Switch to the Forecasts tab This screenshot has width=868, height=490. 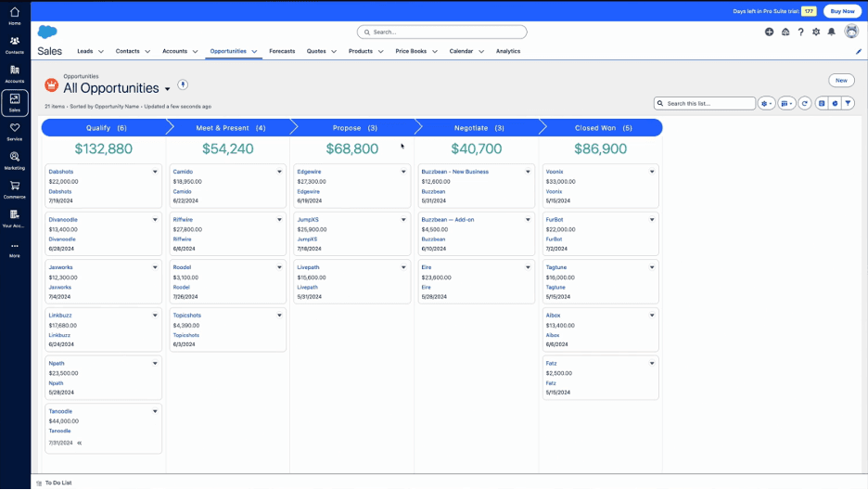(282, 51)
